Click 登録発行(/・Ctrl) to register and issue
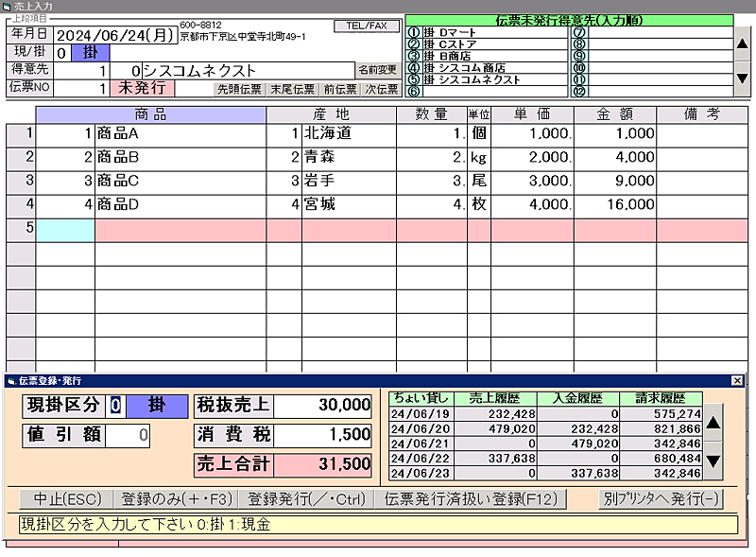 tap(304, 498)
